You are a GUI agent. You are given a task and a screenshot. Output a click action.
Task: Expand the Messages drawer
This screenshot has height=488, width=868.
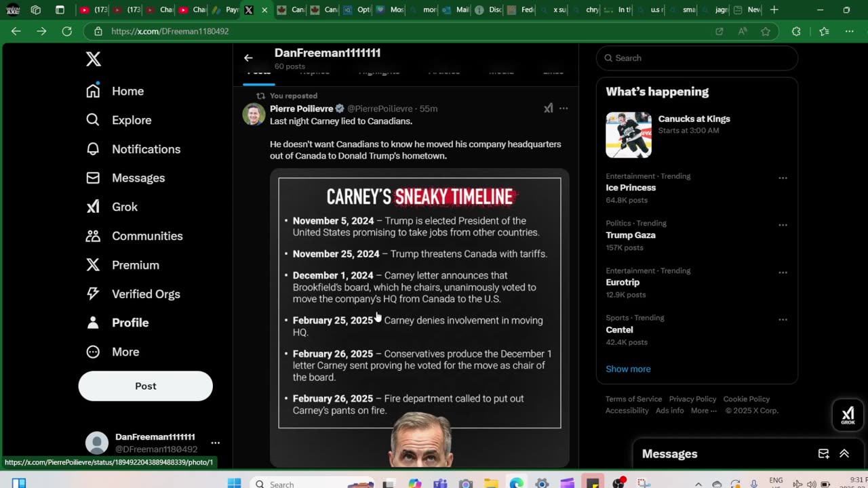[x=844, y=454]
